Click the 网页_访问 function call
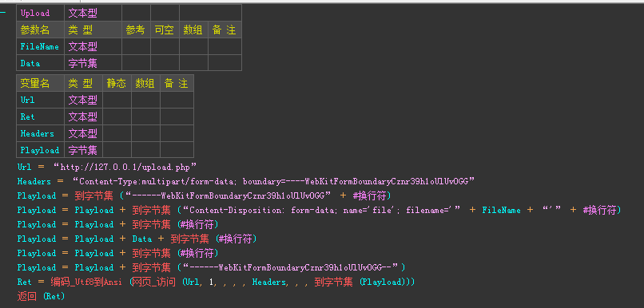 [153, 282]
